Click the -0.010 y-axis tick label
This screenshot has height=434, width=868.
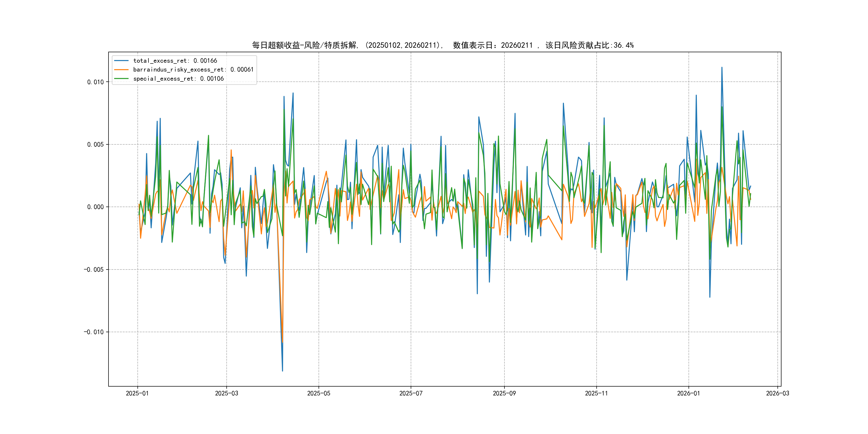tap(94, 332)
